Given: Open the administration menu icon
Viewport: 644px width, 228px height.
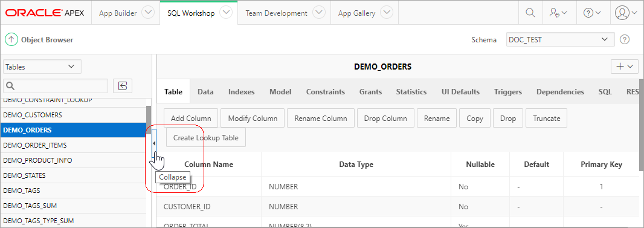Looking at the screenshot, I should coord(558,13).
